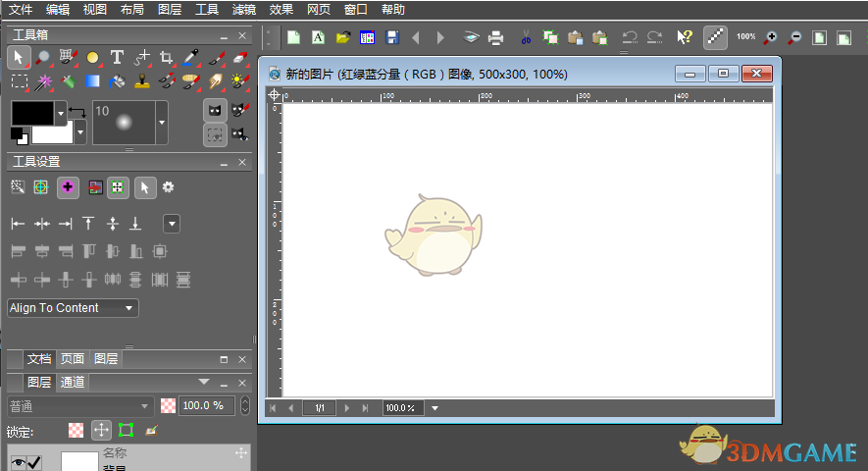Screen dimensions: 868x471
Task: Click the align left edges icon
Action: tap(19, 224)
